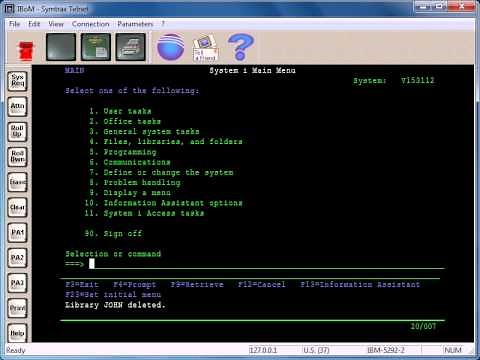The width and height of the screenshot is (480, 360).
Task: Click the U.S. (37) status bar entry
Action: pos(316,350)
